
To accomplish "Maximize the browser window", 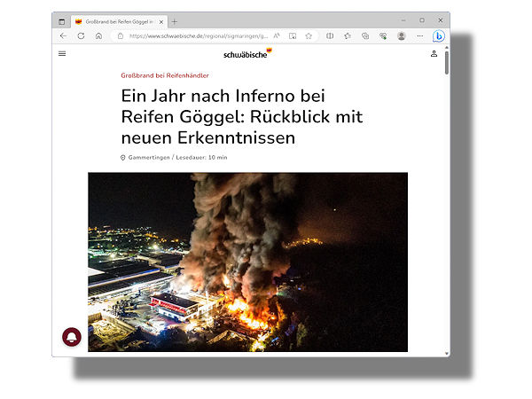I will tap(422, 20).
